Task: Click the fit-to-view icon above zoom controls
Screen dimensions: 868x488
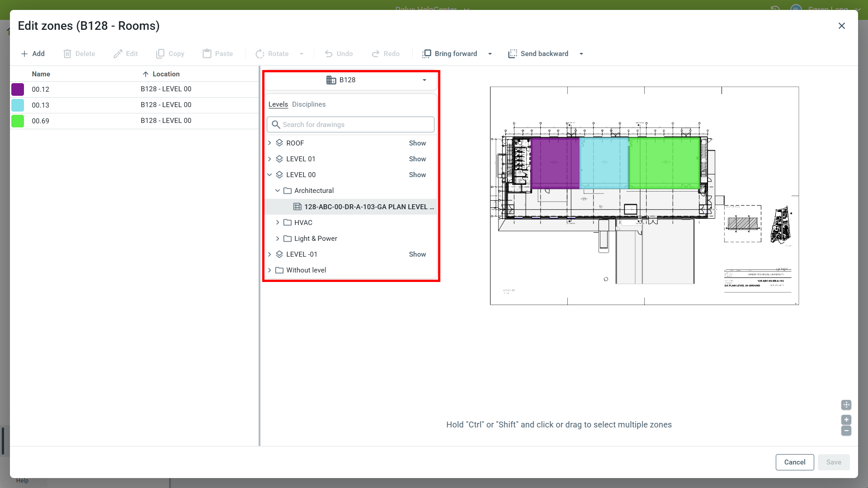Action: coord(846,405)
